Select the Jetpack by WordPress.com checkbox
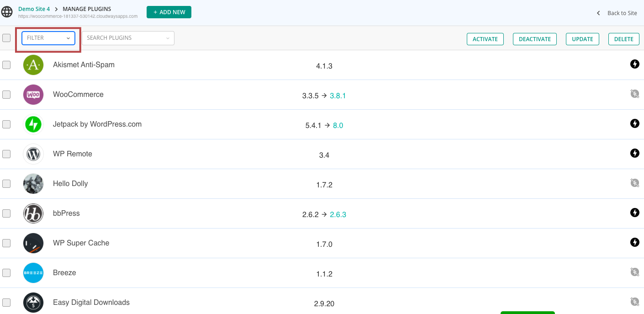The width and height of the screenshot is (644, 314). click(6, 124)
